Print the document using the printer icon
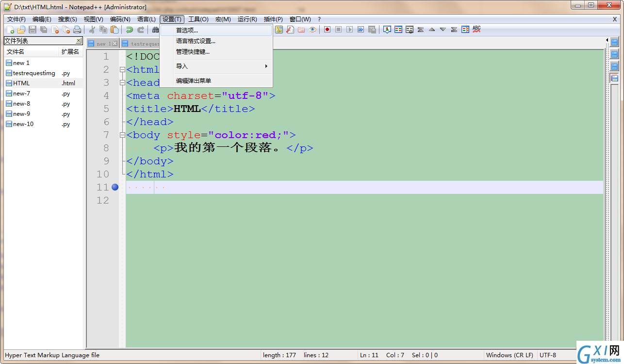Screen dimensions: 624x364 point(77,30)
